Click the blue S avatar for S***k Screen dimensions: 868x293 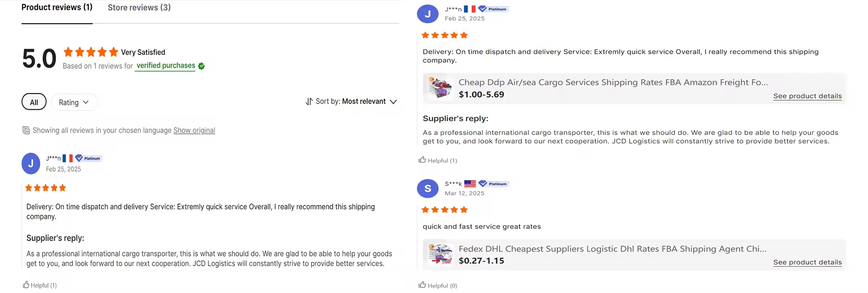(428, 188)
